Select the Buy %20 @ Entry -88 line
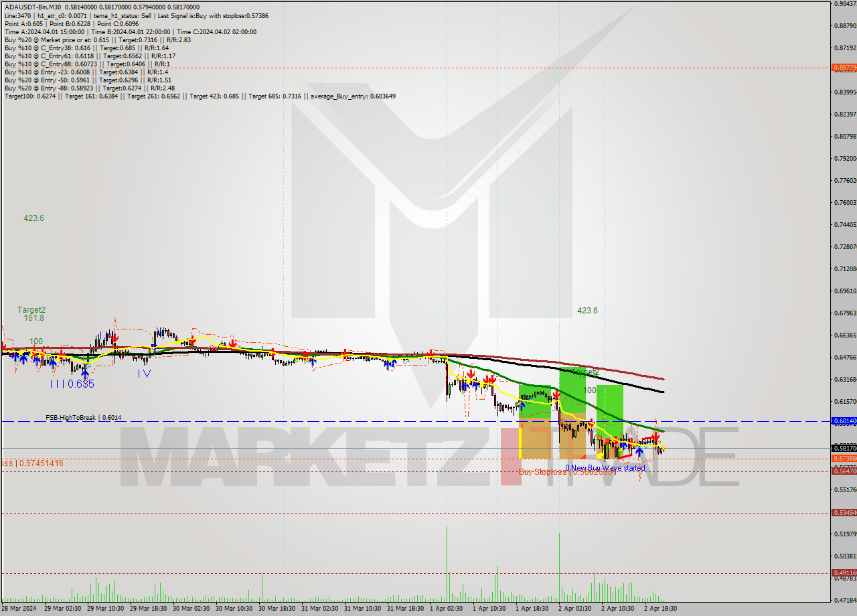The height and width of the screenshot is (616, 857). pos(90,88)
